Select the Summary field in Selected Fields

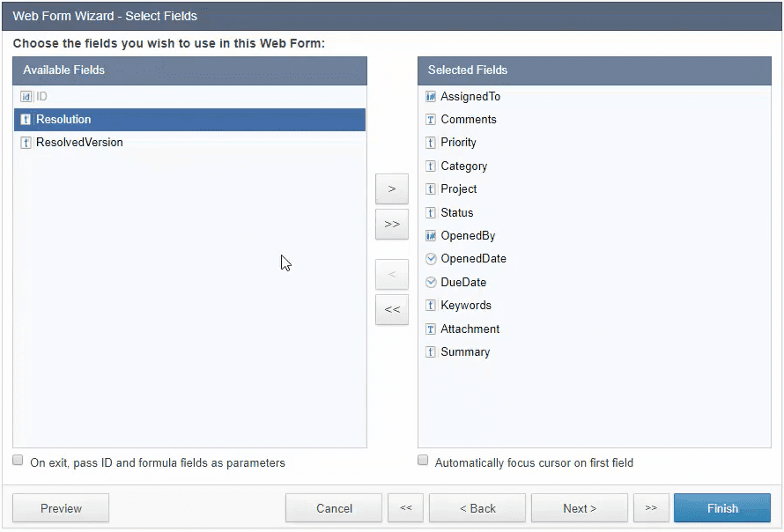click(x=465, y=352)
